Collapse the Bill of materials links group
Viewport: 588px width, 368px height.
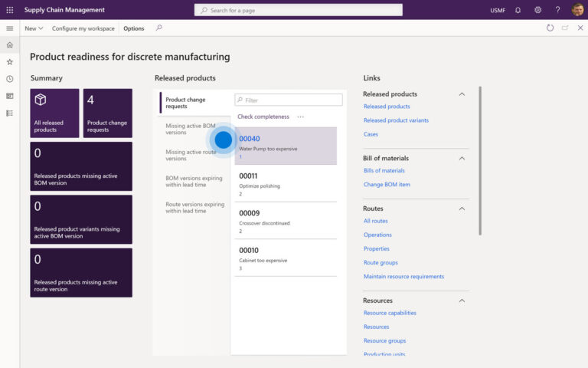(462, 159)
